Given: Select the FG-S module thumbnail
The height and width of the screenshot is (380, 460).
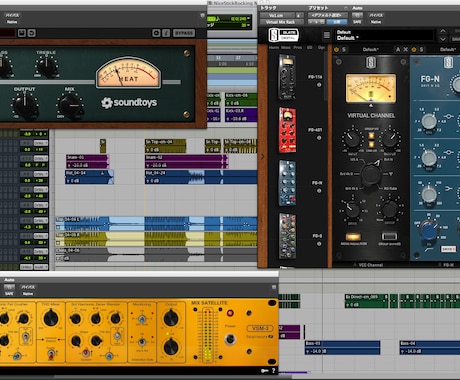Looking at the screenshot, I should 287,236.
